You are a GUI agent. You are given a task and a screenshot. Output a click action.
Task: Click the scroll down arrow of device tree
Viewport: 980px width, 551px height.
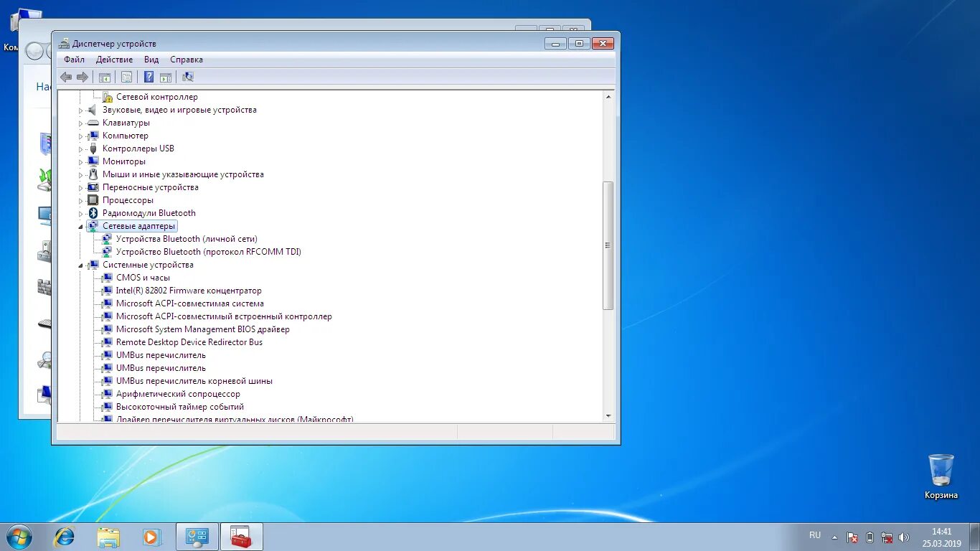click(608, 415)
